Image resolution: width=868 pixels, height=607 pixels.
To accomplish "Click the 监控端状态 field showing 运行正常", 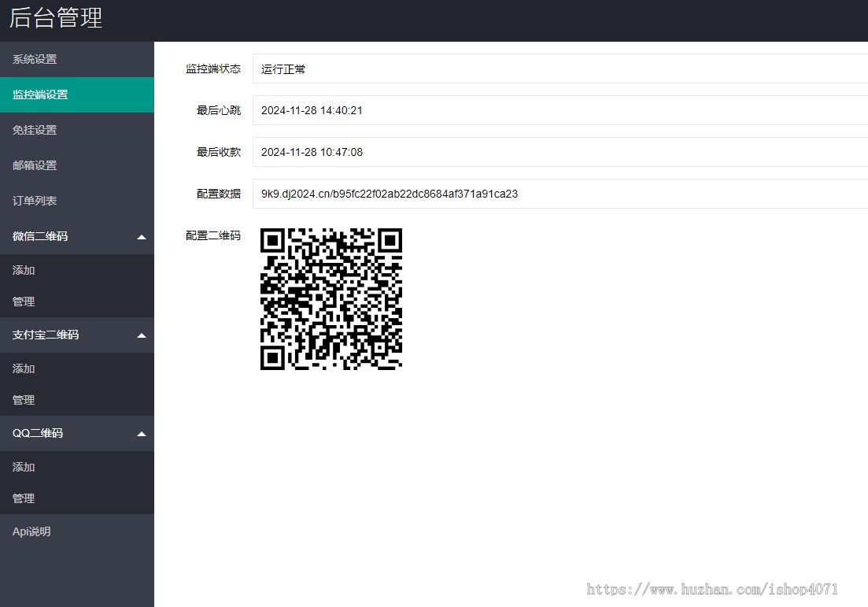I will click(x=560, y=68).
